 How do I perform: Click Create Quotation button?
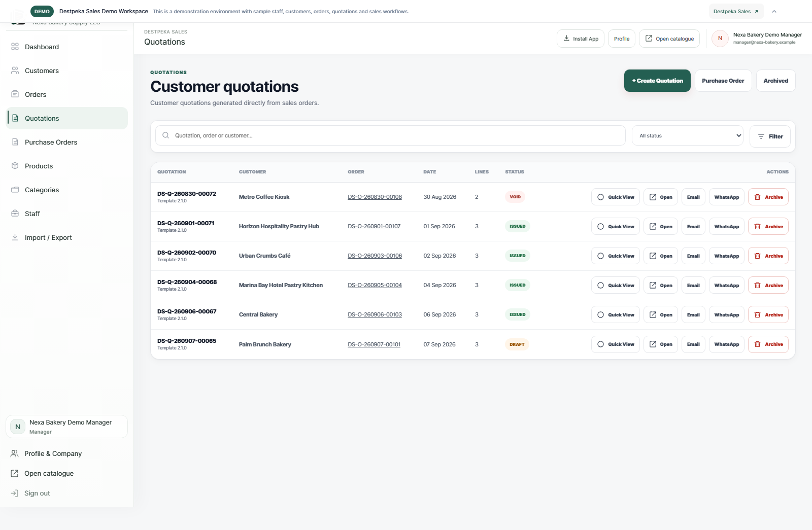coord(657,81)
